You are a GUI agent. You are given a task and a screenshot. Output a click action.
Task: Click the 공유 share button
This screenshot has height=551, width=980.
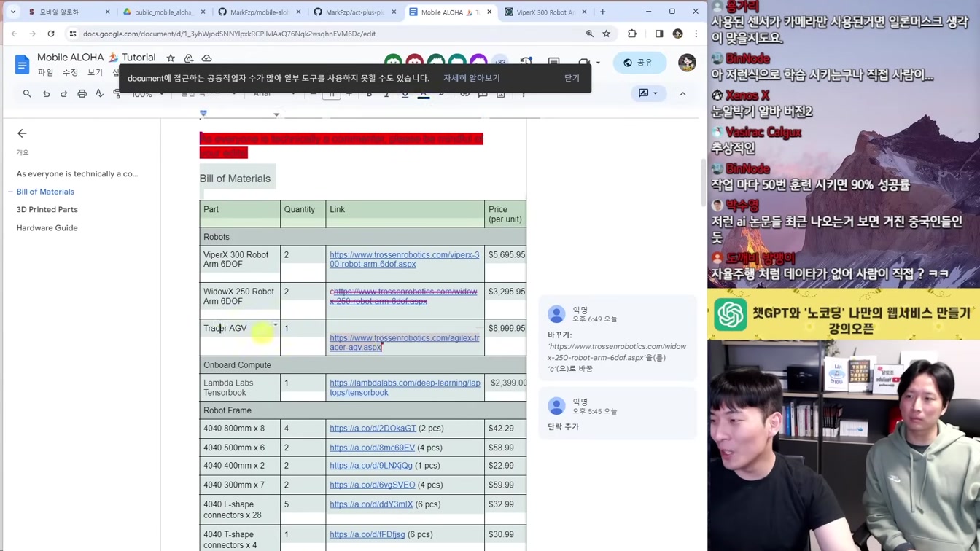(638, 63)
